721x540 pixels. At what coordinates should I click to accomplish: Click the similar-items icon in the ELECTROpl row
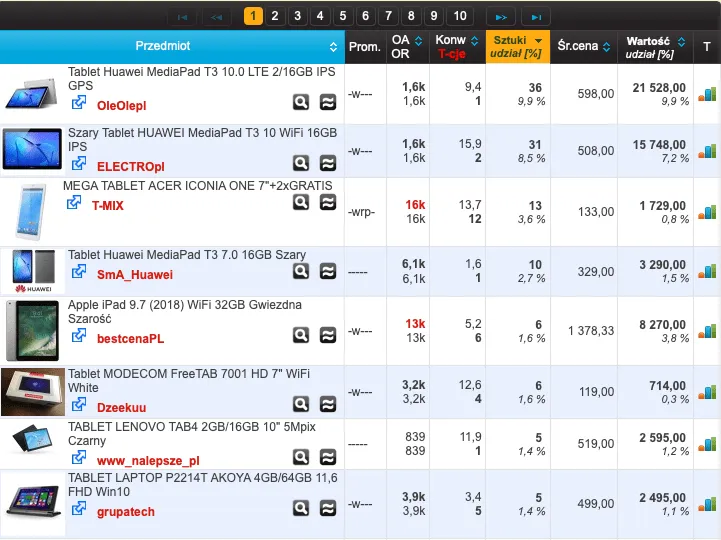[x=328, y=163]
